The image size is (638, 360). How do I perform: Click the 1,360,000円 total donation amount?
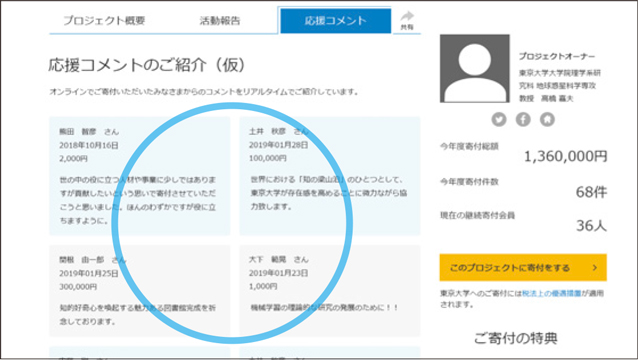566,156
